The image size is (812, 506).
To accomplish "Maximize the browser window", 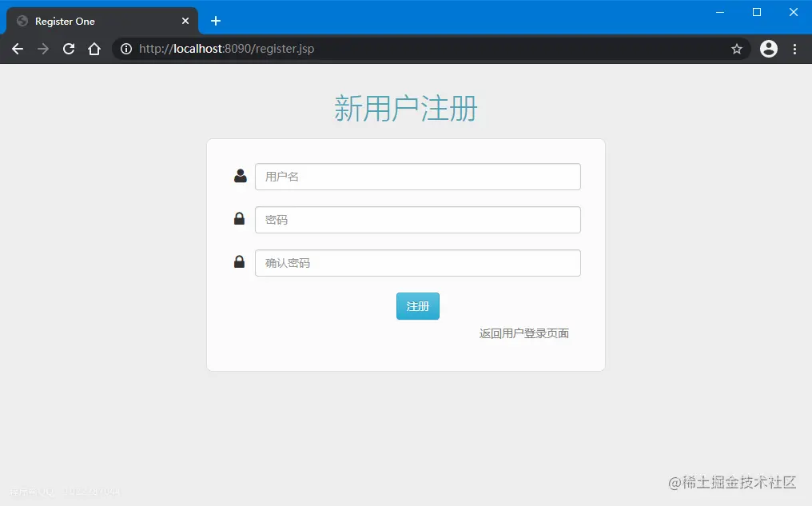I will coord(757,12).
